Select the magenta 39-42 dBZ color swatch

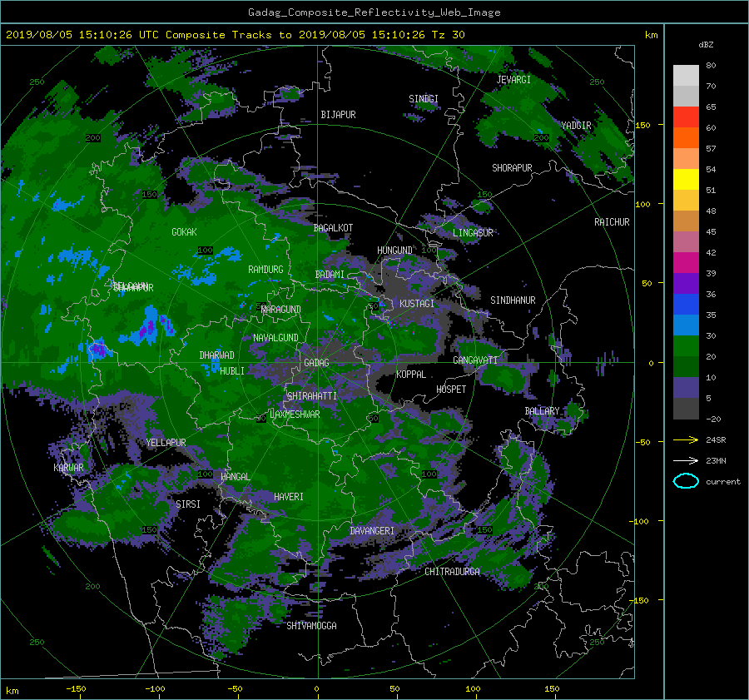coord(686,263)
